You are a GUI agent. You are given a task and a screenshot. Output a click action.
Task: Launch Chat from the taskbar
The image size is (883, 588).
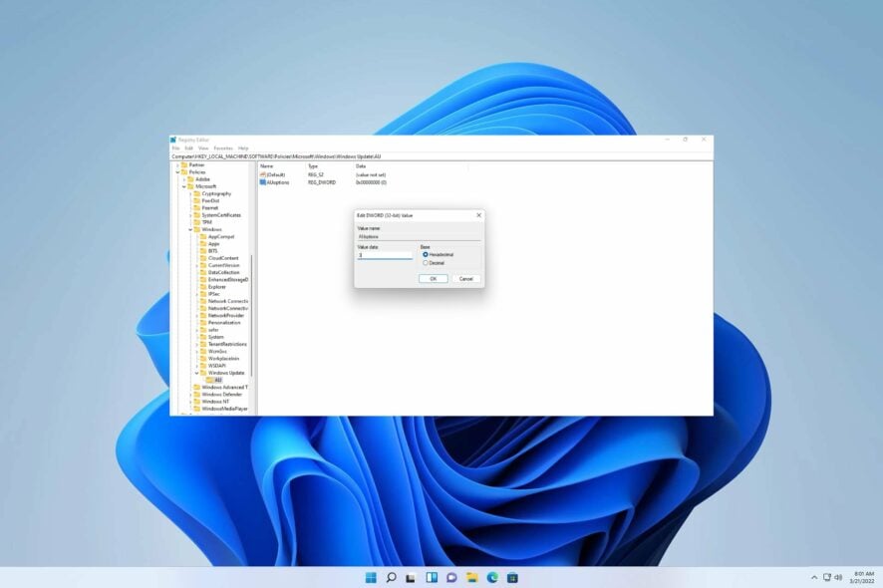[451, 577]
